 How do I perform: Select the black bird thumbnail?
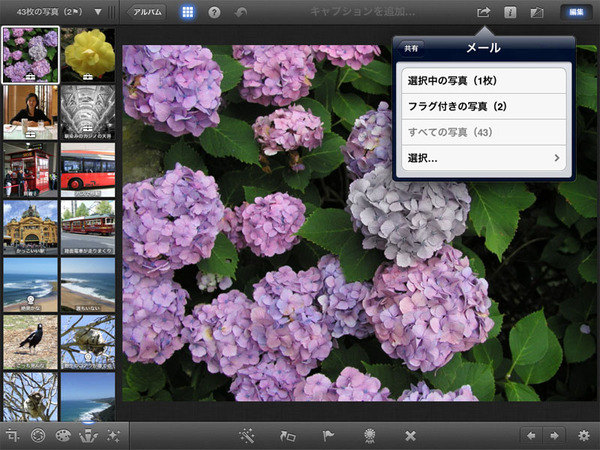(30, 342)
